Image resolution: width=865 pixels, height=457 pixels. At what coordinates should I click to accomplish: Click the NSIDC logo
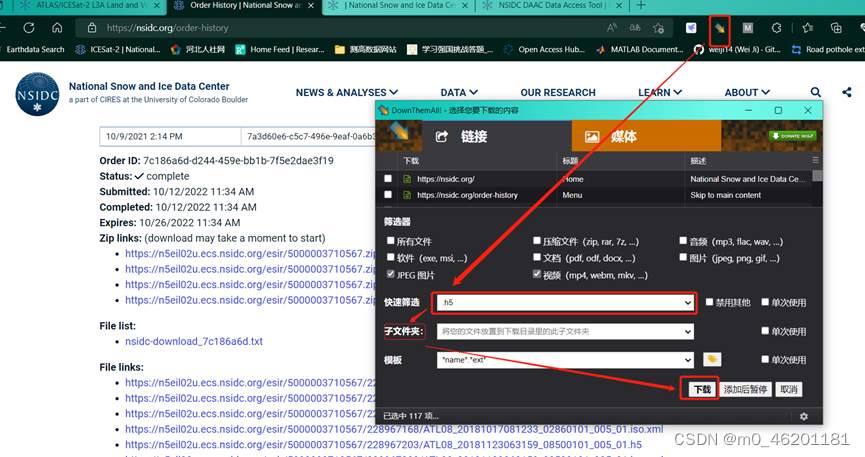[37, 94]
